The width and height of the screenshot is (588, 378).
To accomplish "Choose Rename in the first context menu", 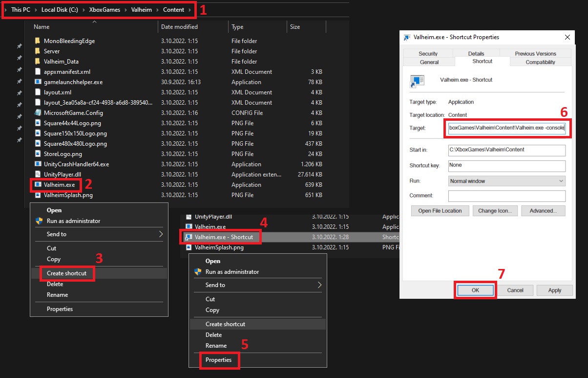I will [x=99, y=295].
